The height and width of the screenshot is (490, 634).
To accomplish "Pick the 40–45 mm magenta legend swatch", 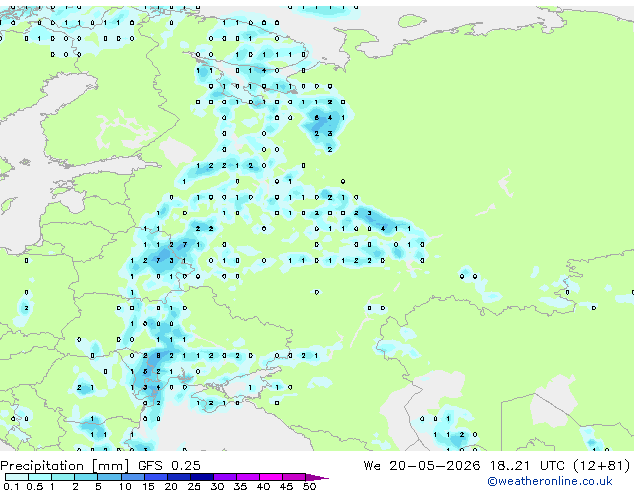I will [x=271, y=477].
